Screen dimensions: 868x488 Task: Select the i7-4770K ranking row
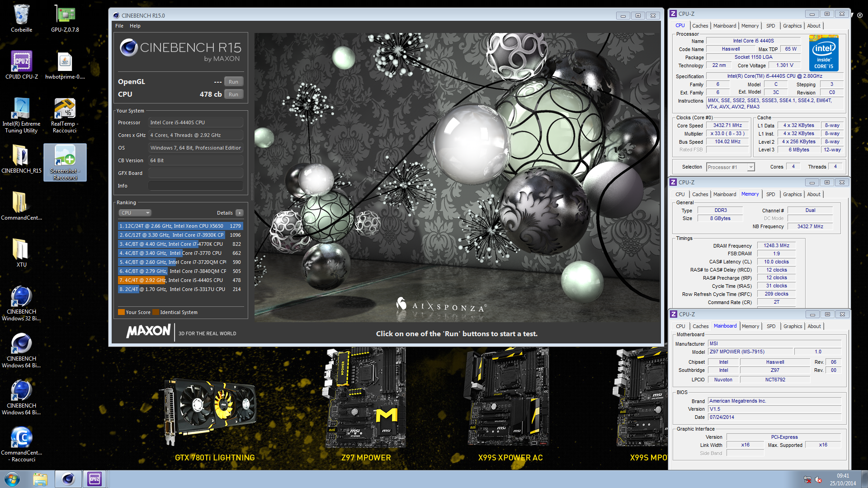(180, 244)
